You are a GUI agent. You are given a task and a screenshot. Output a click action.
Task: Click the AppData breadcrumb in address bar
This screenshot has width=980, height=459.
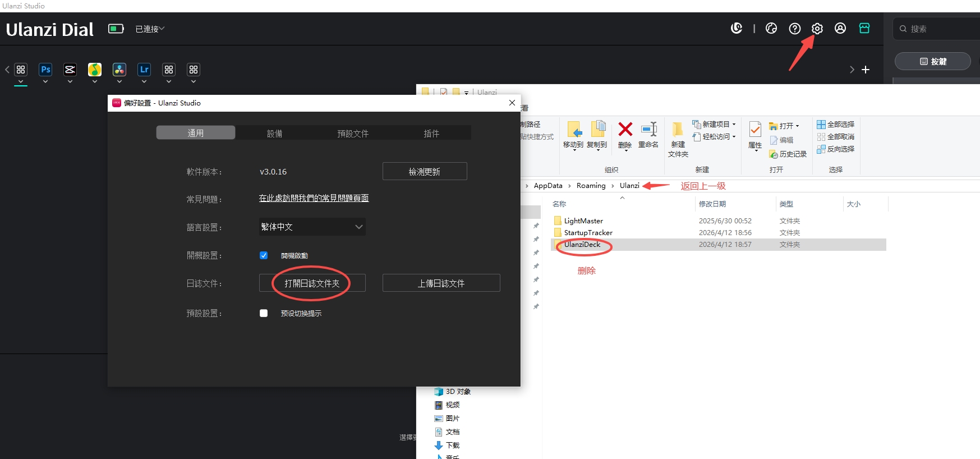(548, 186)
